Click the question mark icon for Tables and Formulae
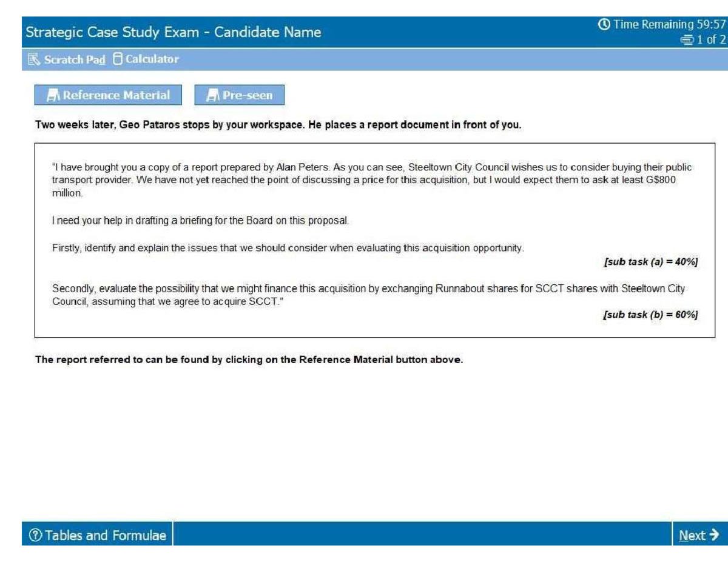This screenshot has height=562, width=728. tap(35, 535)
